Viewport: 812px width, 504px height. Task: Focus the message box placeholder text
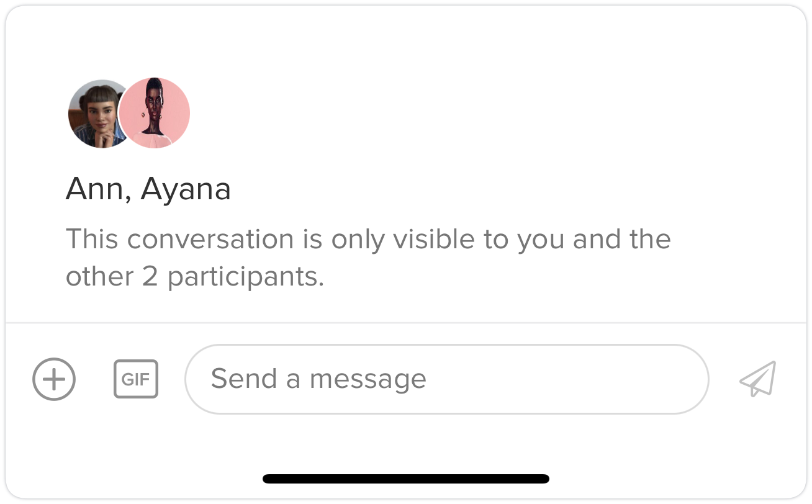[318, 379]
